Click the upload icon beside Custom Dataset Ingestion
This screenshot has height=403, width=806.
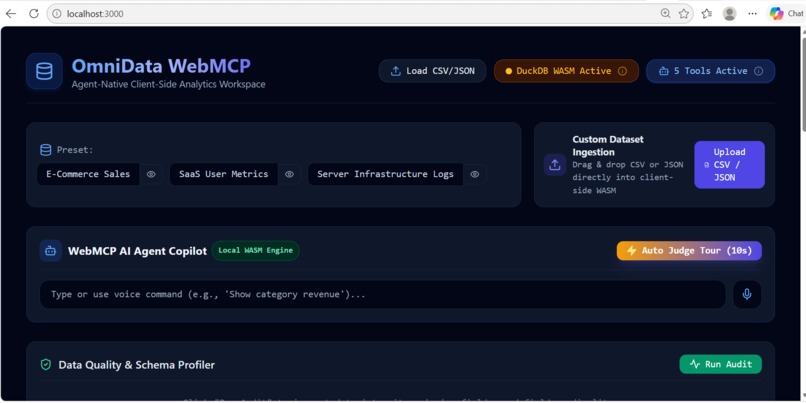pos(555,165)
